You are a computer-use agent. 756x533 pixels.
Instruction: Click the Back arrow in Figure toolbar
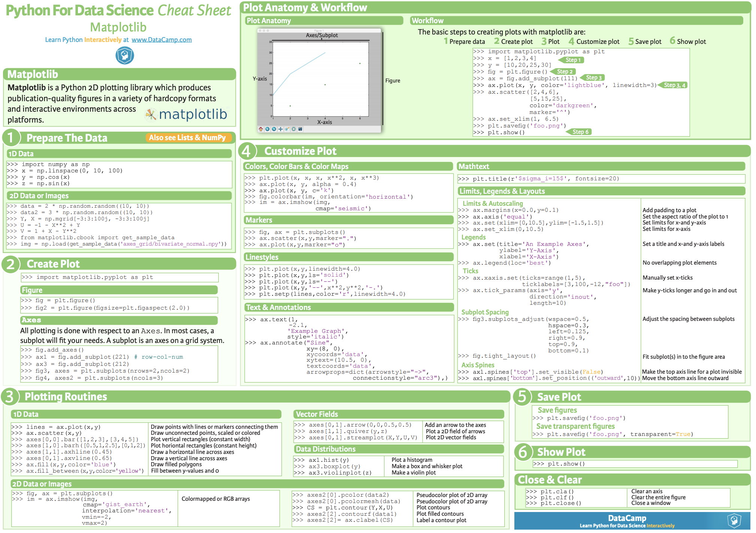click(x=267, y=129)
